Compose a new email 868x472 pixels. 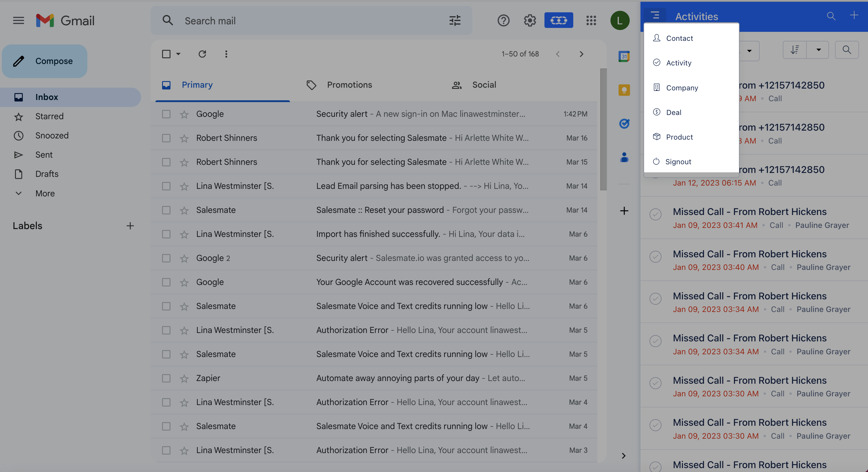pyautogui.click(x=44, y=61)
